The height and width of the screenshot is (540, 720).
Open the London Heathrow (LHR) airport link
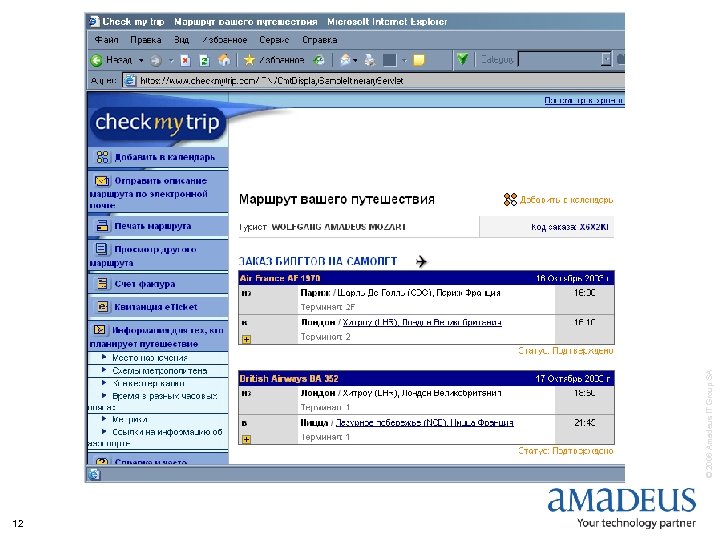pos(422,322)
